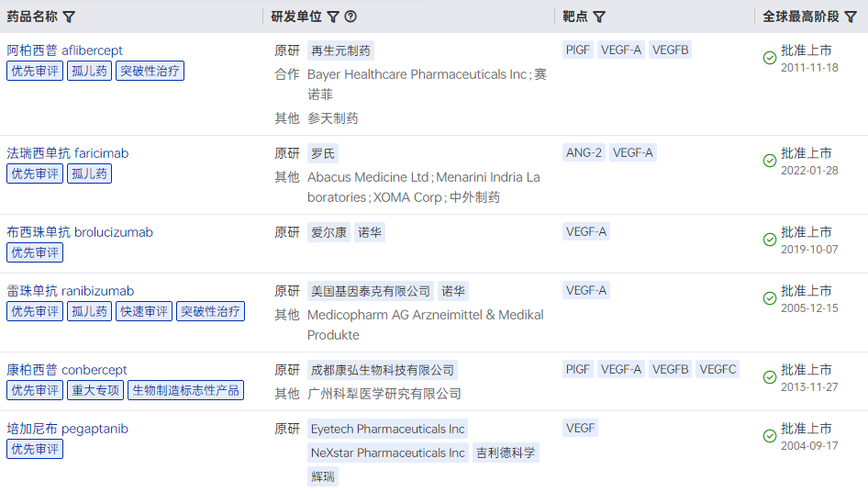868x492 pixels.
Task: Click the 重大专项 tag under conbercept
Action: [x=95, y=390]
